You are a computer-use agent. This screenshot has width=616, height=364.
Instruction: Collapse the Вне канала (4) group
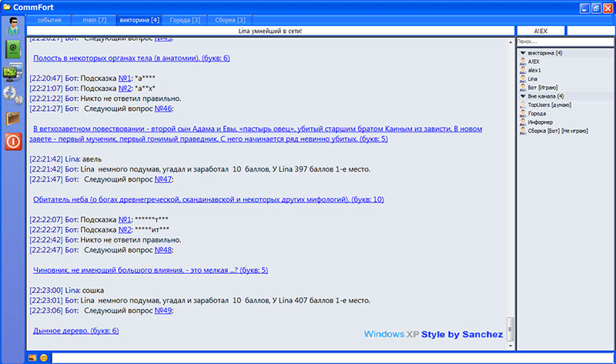pyautogui.click(x=524, y=96)
